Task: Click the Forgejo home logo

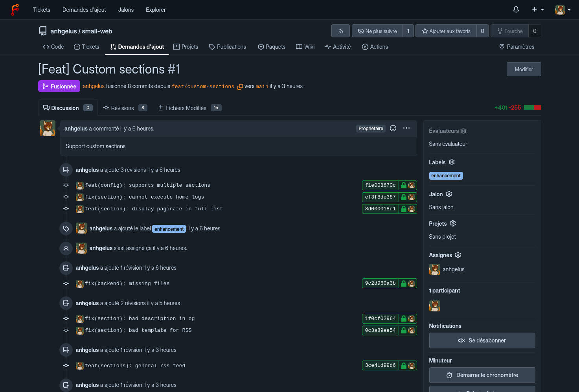Action: coord(15,9)
